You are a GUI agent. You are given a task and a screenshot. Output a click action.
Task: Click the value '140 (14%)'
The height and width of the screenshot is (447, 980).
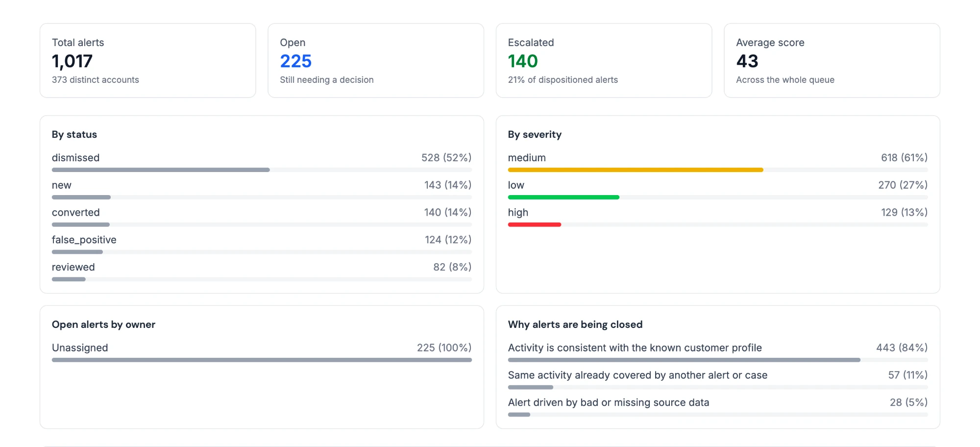448,213
